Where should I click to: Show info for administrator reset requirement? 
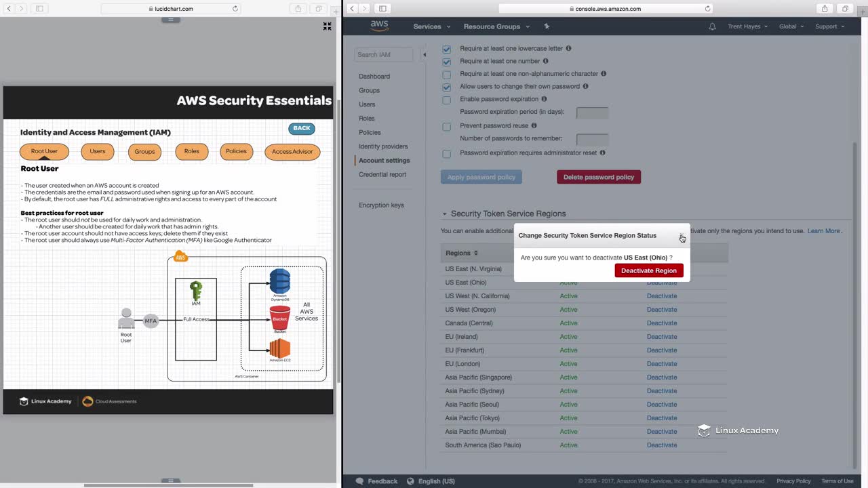coord(602,152)
